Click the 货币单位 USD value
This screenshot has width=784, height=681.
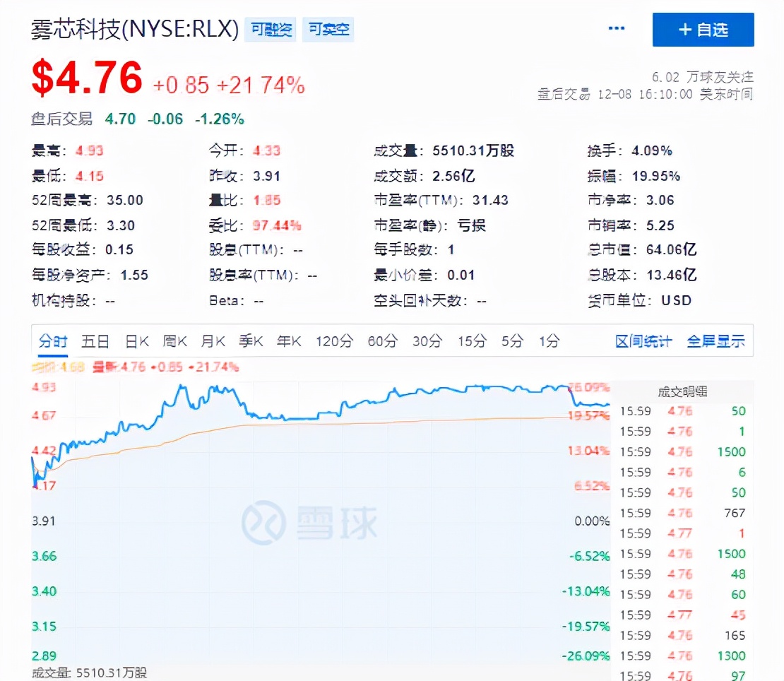pos(676,300)
